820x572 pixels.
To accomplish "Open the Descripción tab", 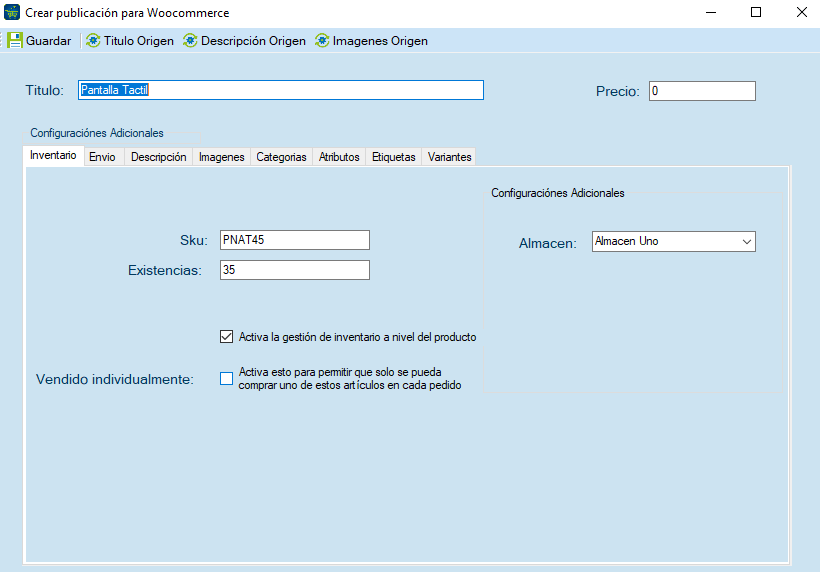I will [x=158, y=157].
